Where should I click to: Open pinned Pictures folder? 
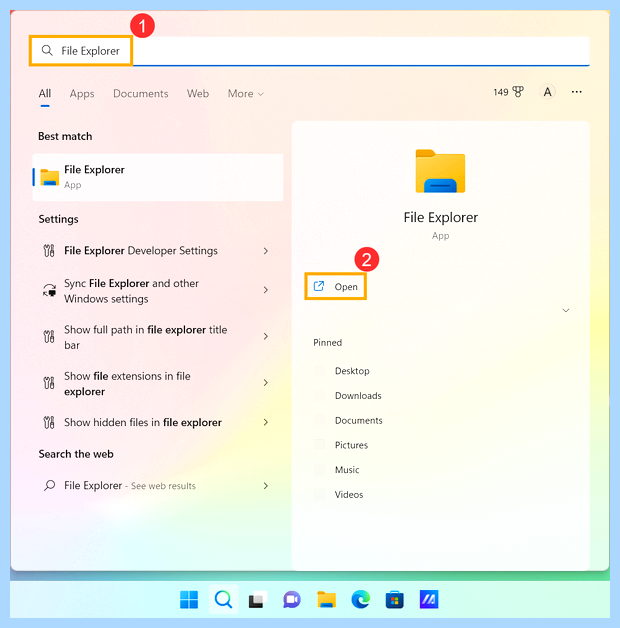point(351,445)
